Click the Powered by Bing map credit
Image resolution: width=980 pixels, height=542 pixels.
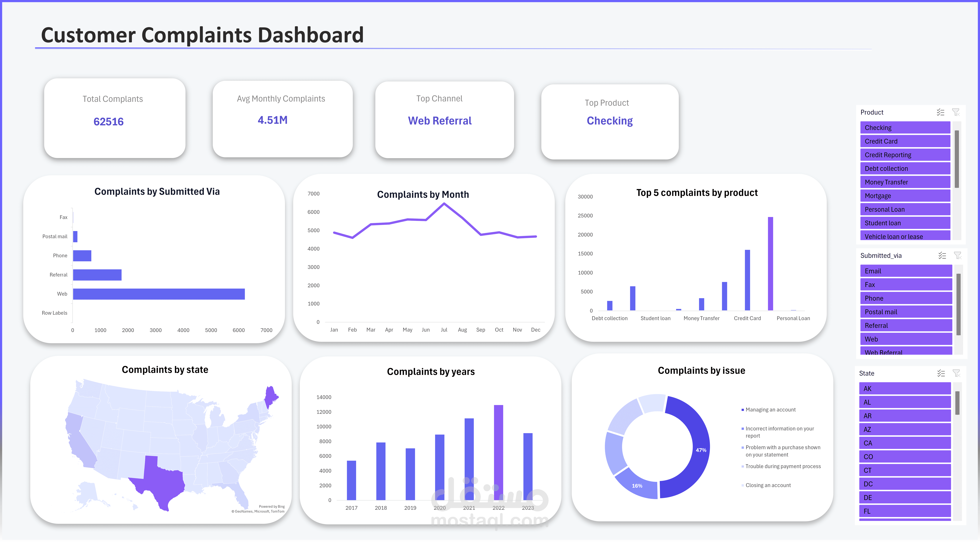272,507
